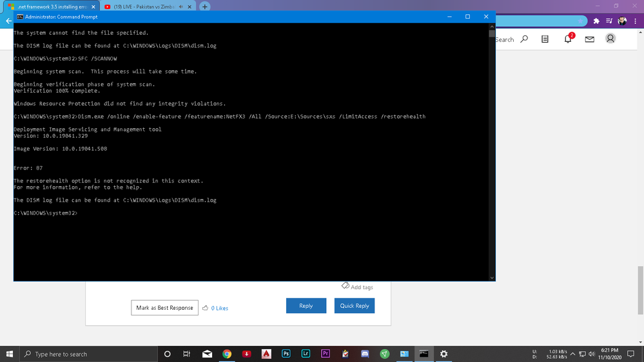Click the Command Prompt scrollbar thumb
The image size is (644, 362).
point(492,33)
